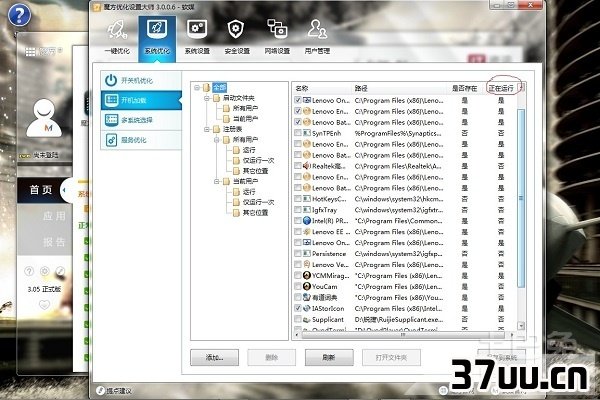Click the small question icon above 3.05 正式版

click(x=29, y=271)
